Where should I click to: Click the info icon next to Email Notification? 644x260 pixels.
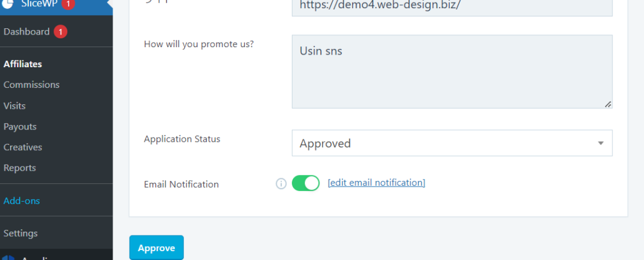[x=281, y=184]
